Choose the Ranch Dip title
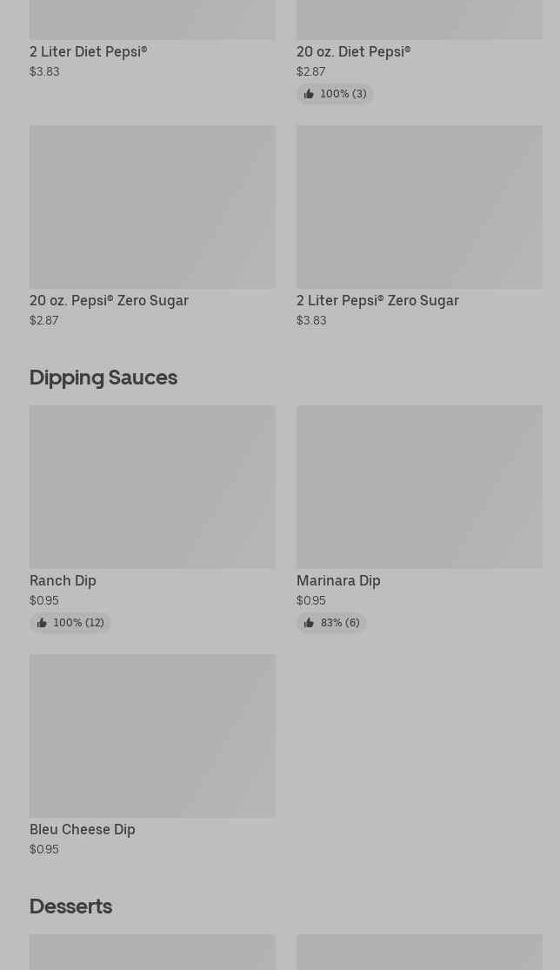The width and height of the screenshot is (560, 970). (63, 581)
